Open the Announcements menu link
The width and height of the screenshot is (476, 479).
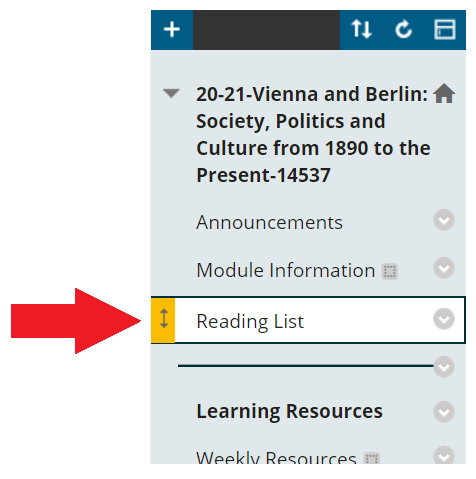[x=269, y=222]
